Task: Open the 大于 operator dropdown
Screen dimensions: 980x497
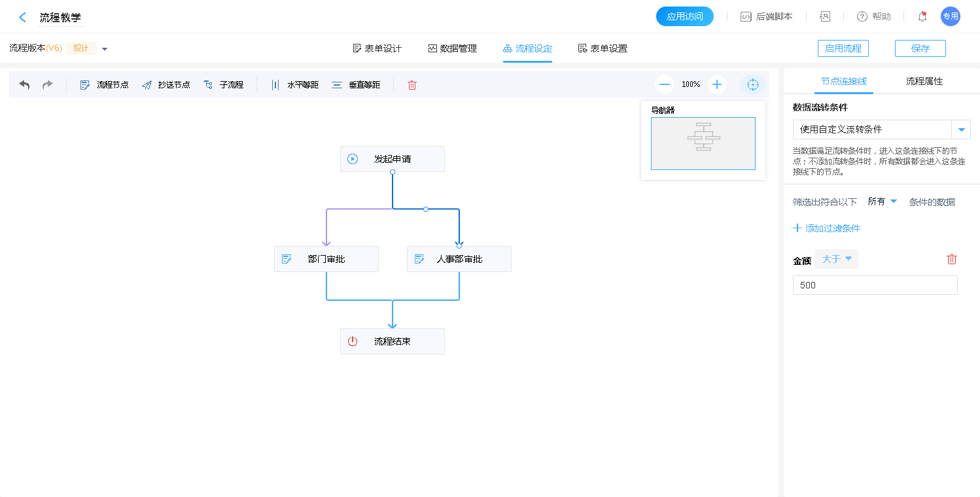Action: point(837,259)
